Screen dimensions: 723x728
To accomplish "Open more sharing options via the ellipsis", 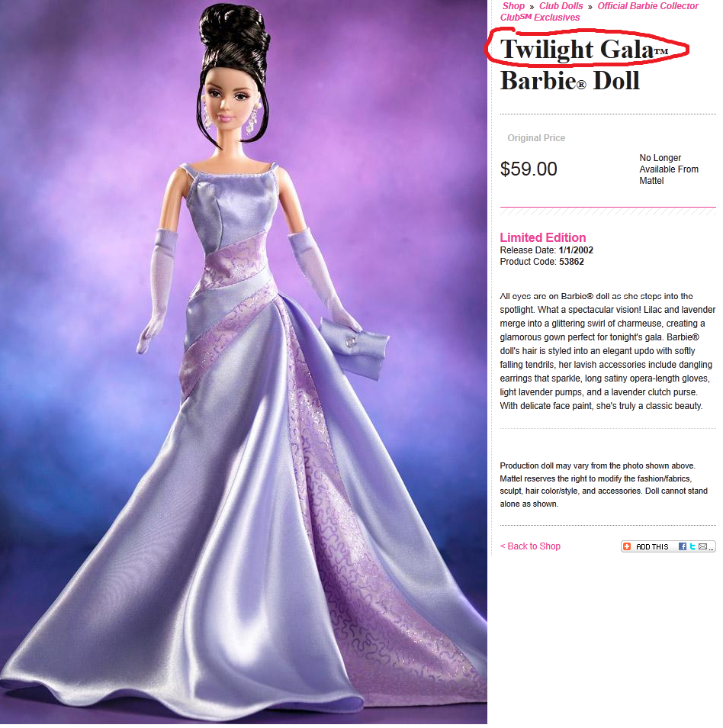I will 711,549.
